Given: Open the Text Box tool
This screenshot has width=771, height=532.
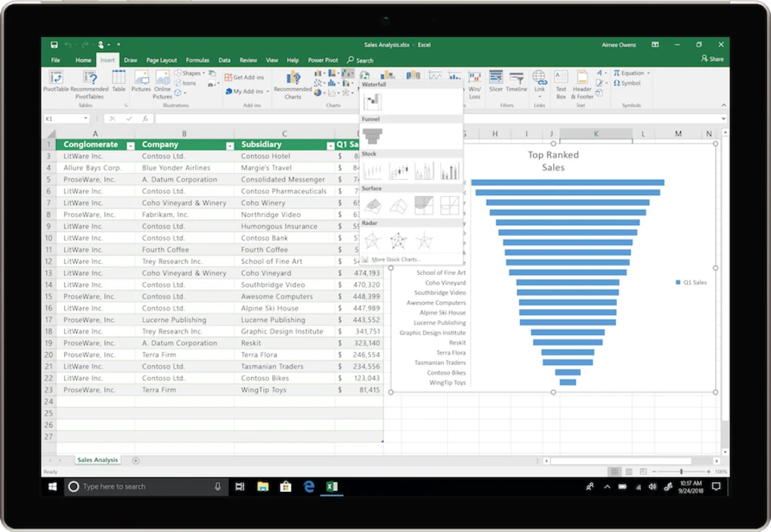Looking at the screenshot, I should click(x=561, y=85).
